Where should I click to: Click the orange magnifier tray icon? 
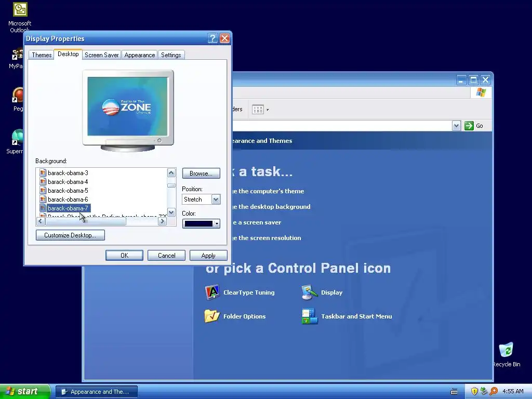click(x=494, y=391)
